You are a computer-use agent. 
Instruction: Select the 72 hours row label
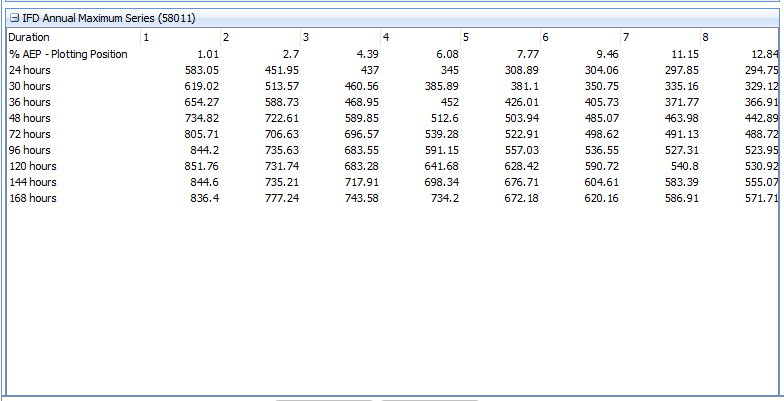pyautogui.click(x=29, y=134)
